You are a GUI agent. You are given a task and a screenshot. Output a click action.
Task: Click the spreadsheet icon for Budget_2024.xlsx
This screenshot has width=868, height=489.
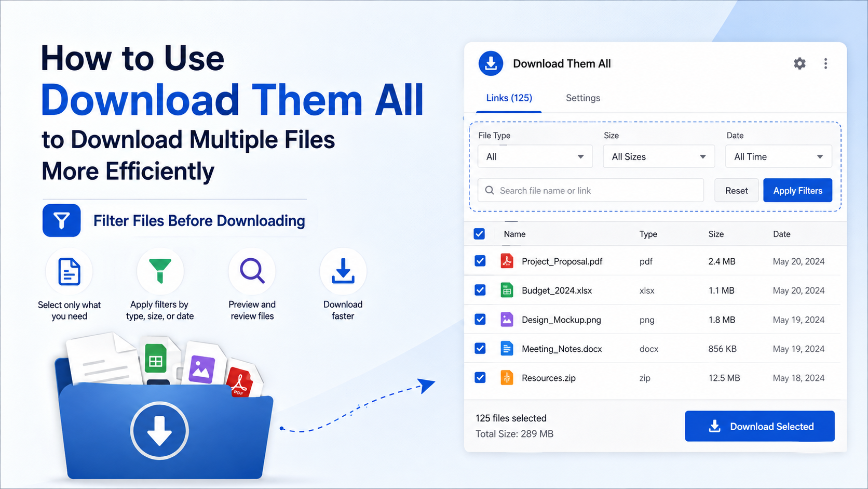(x=507, y=290)
